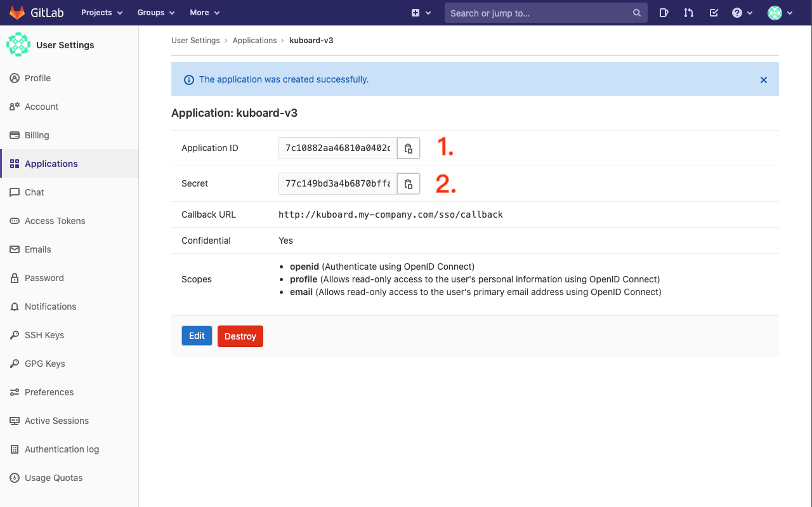812x507 pixels.
Task: Go to Access Tokens settings
Action: pos(55,221)
